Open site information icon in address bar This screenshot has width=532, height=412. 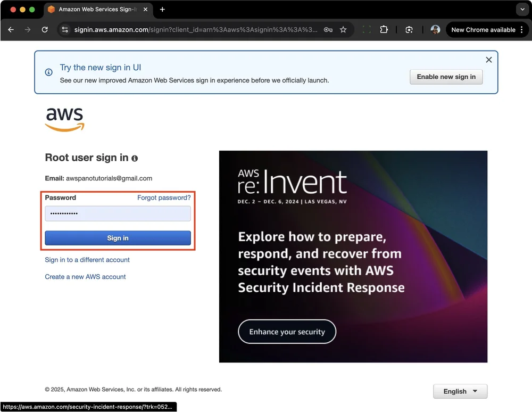point(65,29)
